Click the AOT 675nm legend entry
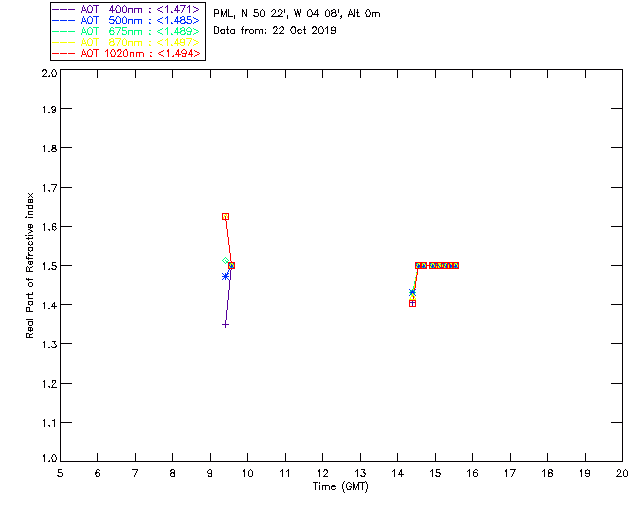 click(x=126, y=31)
